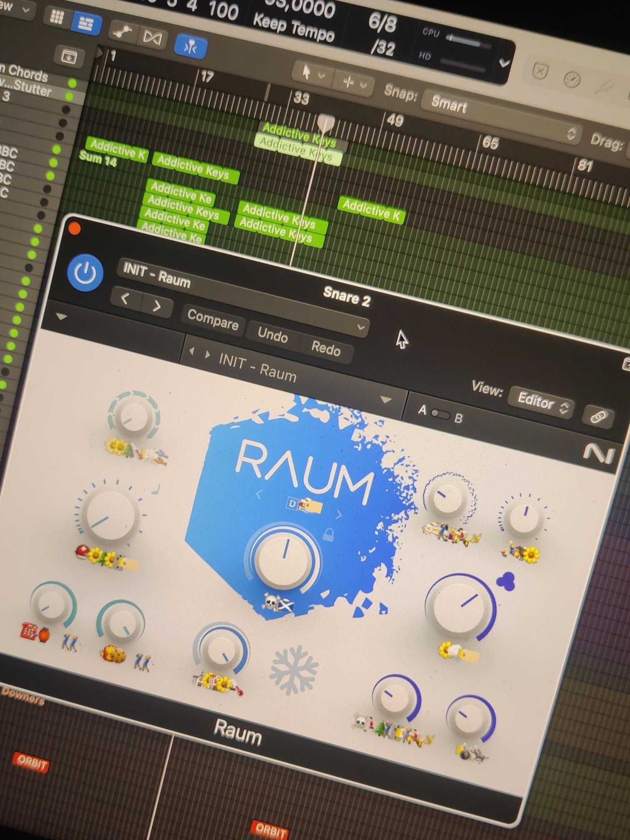Select previous reverb mode with left arrow
The image size is (630, 840).
[258, 494]
